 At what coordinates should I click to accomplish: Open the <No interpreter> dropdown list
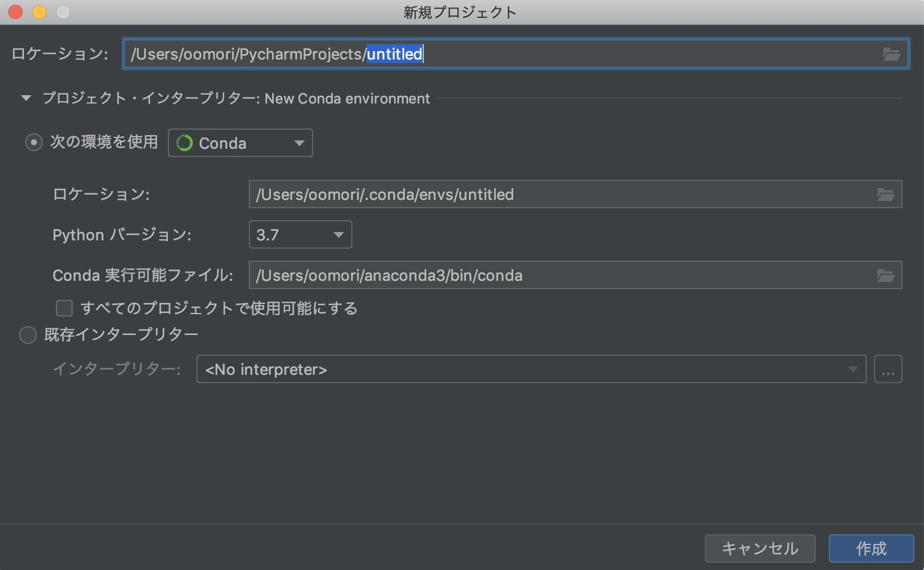[854, 369]
